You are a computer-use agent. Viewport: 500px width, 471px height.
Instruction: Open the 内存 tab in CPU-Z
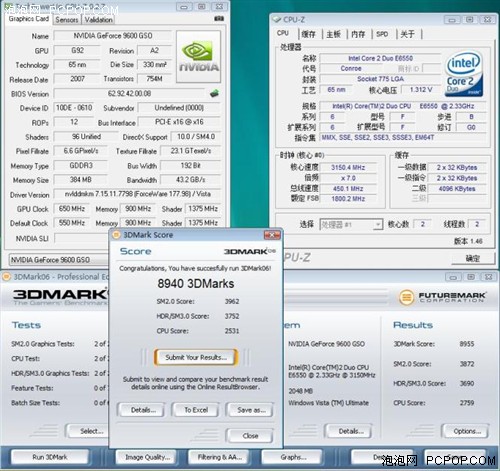coord(358,34)
